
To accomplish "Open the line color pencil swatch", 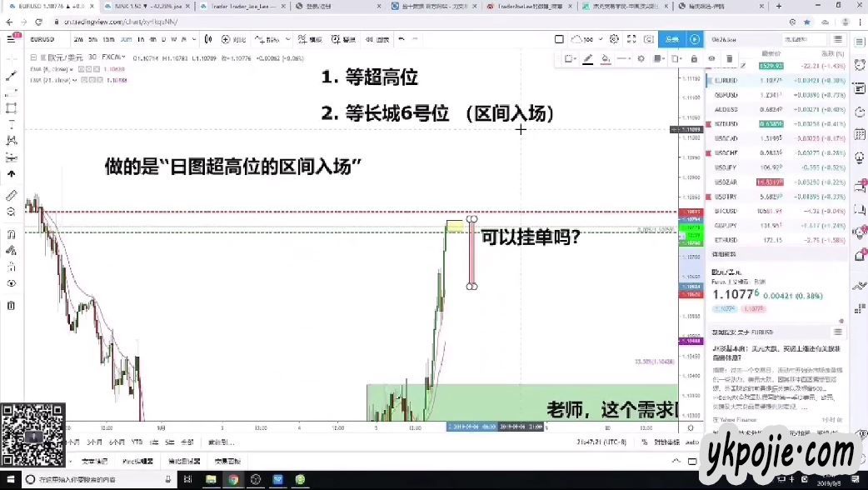I will [587, 58].
